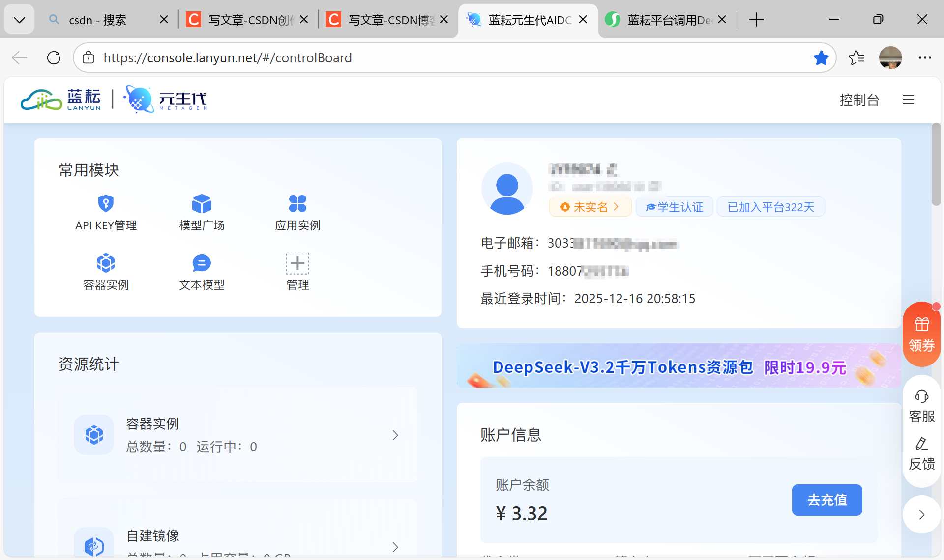
Task: Open the hamburger menu beside 控制台
Action: point(908,100)
